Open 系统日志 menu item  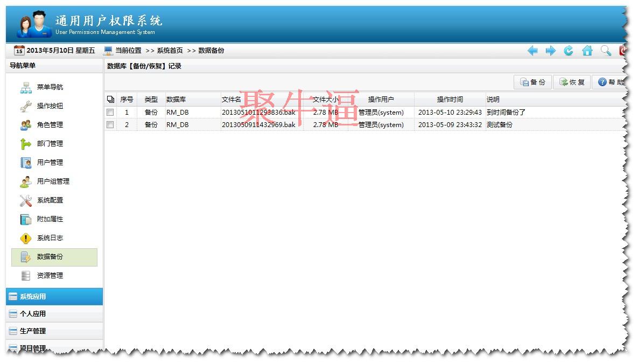[x=50, y=238]
